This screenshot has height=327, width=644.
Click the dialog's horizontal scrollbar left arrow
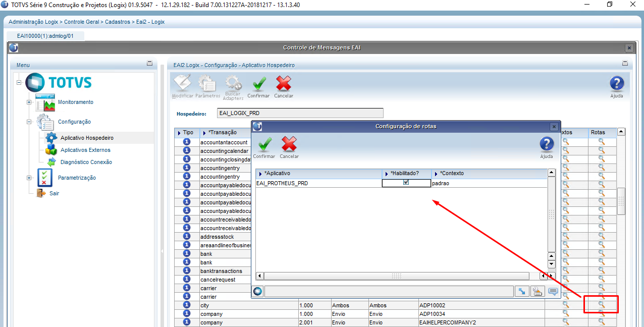coord(260,276)
